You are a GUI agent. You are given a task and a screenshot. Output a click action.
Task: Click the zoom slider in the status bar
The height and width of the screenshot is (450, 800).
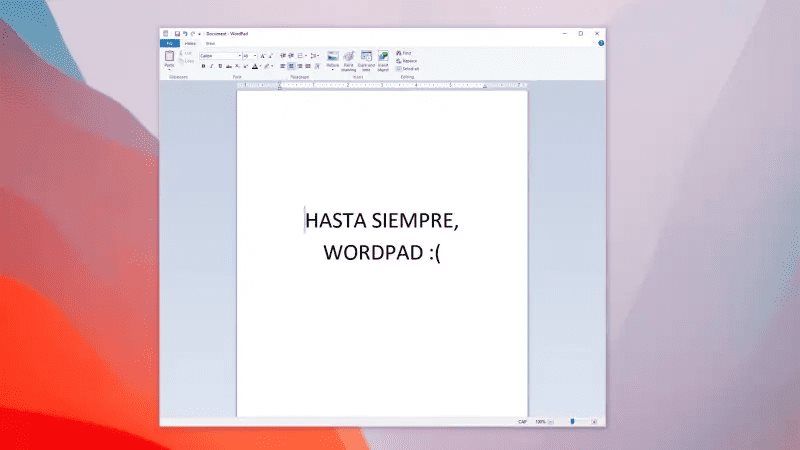point(573,422)
